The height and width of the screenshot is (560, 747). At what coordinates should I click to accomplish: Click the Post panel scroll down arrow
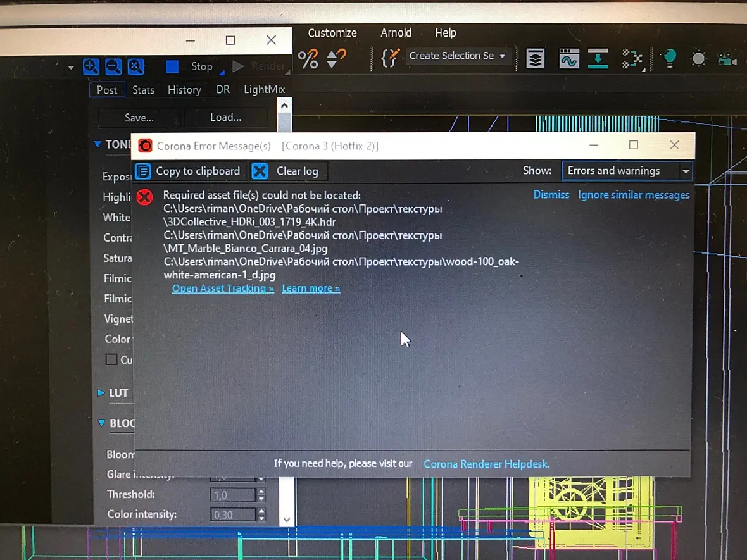(x=286, y=520)
